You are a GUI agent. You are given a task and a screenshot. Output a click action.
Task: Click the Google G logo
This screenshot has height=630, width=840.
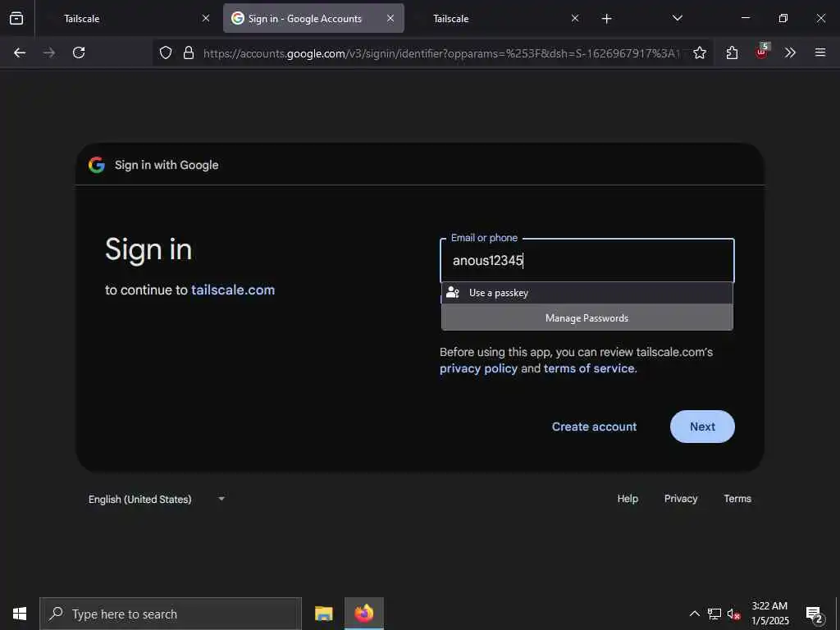(x=97, y=165)
